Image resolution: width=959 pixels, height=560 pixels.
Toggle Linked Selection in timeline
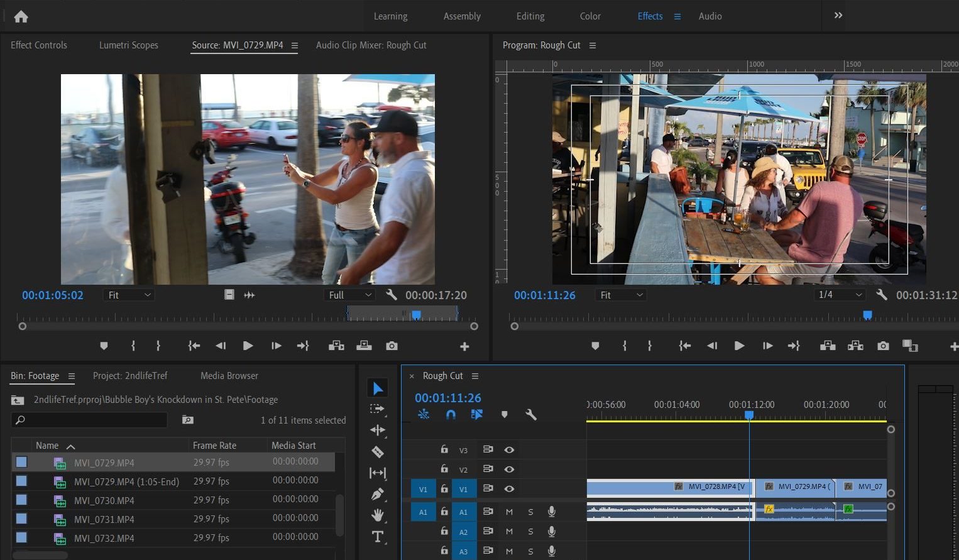tap(477, 415)
